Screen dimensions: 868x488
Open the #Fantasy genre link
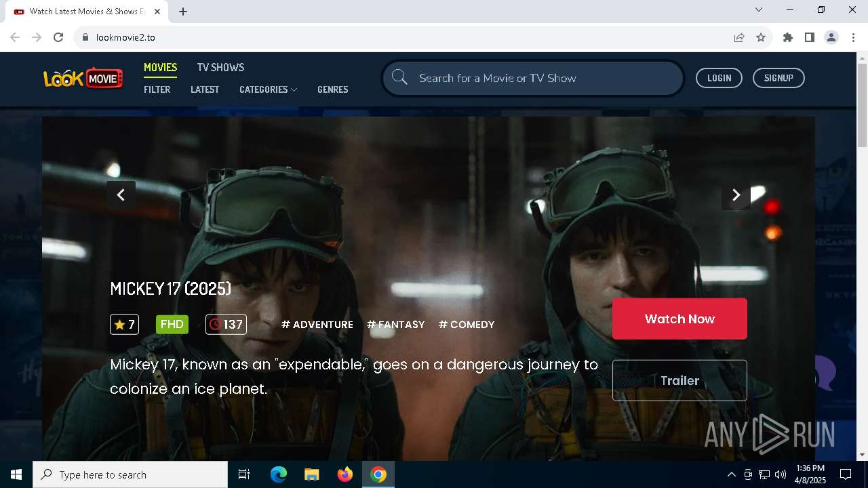tap(396, 325)
